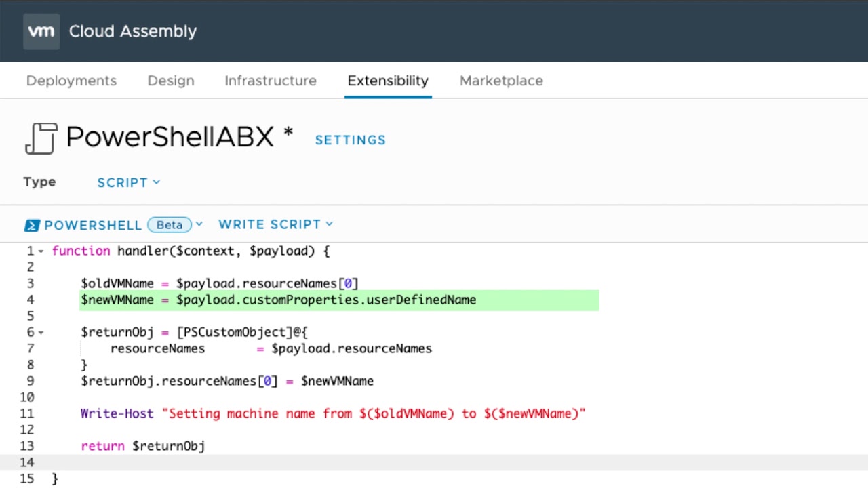Collapse the PSCustomObject block on line 6
This screenshot has height=488, width=868.
pyautogui.click(x=41, y=332)
